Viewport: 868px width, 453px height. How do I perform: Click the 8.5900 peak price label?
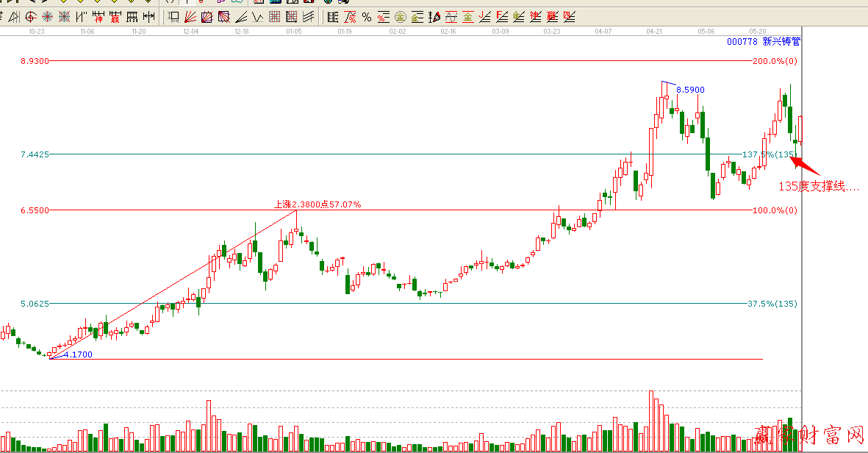click(x=689, y=90)
